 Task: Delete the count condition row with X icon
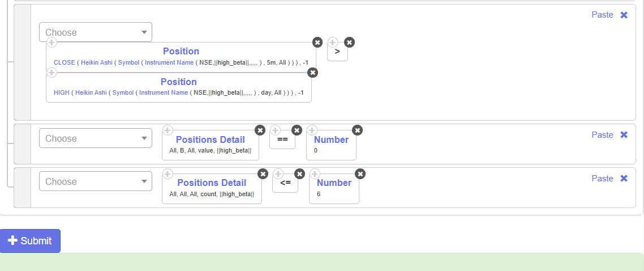tap(624, 179)
